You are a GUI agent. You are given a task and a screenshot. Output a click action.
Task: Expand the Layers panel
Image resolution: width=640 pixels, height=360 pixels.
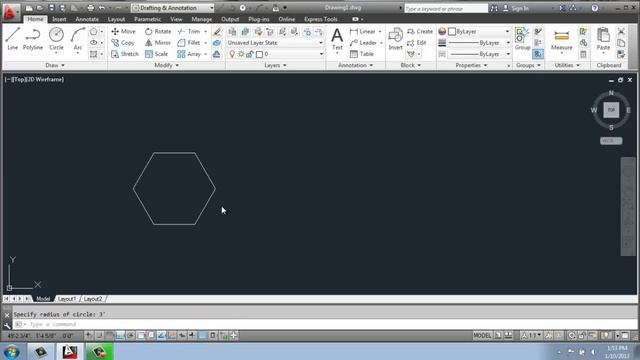tap(275, 65)
